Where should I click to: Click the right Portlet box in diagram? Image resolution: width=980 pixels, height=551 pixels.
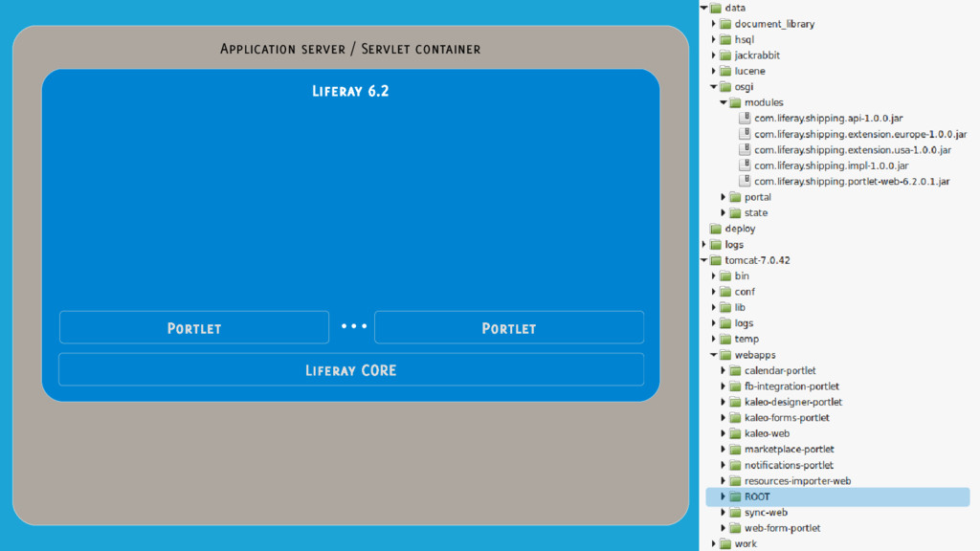[x=509, y=327]
